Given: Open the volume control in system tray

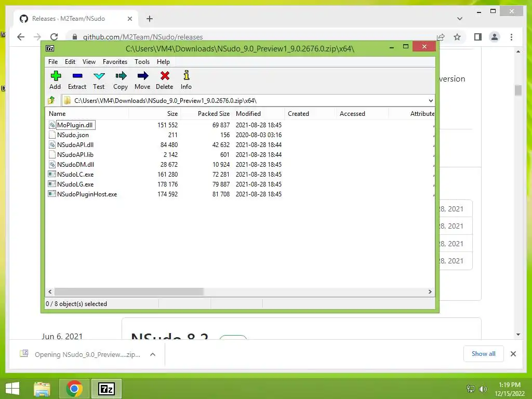Looking at the screenshot, I should coord(483,389).
